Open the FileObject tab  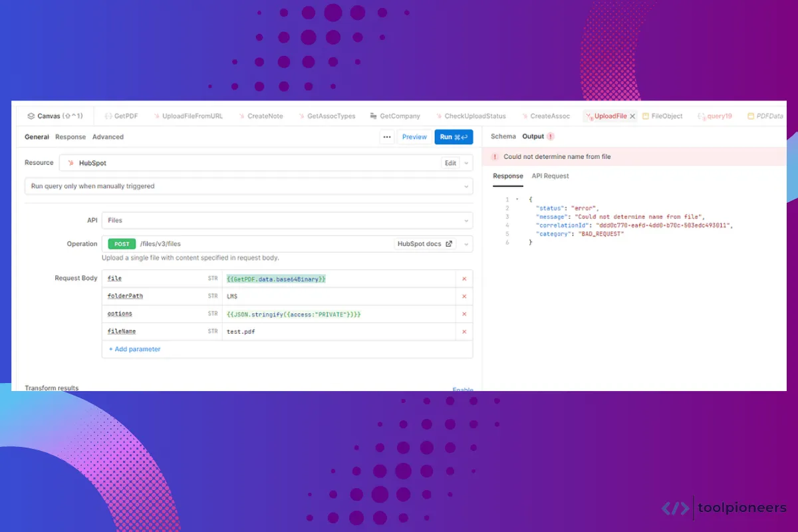coord(662,116)
